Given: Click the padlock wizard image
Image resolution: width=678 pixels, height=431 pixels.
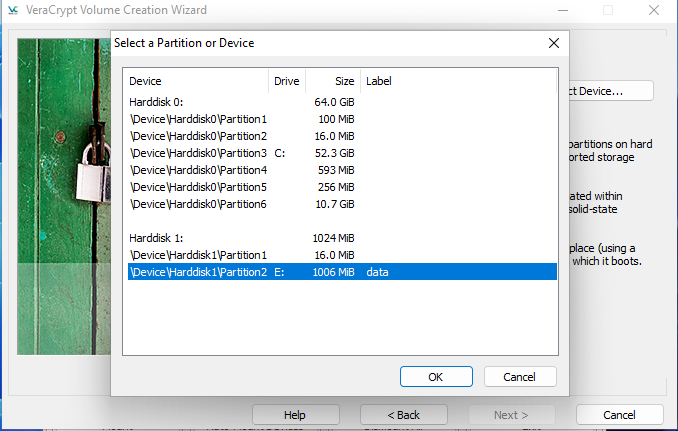Looking at the screenshot, I should (64, 197).
